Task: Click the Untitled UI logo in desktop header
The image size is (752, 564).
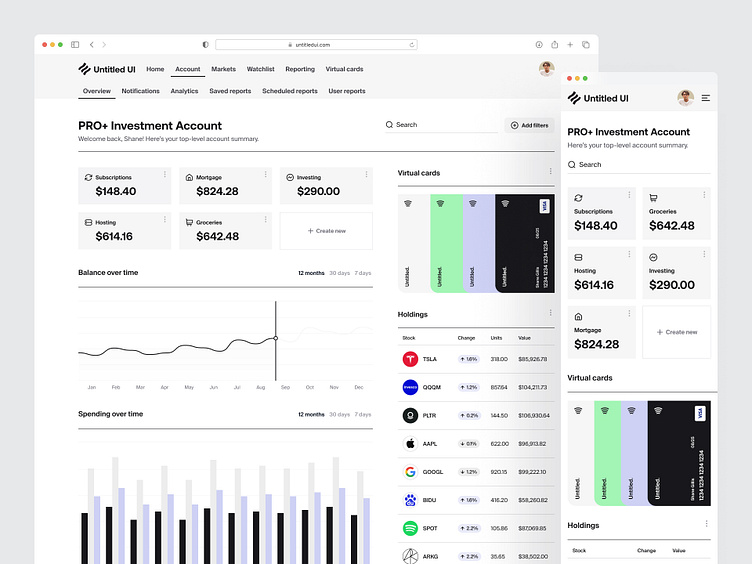Action: click(x=107, y=69)
